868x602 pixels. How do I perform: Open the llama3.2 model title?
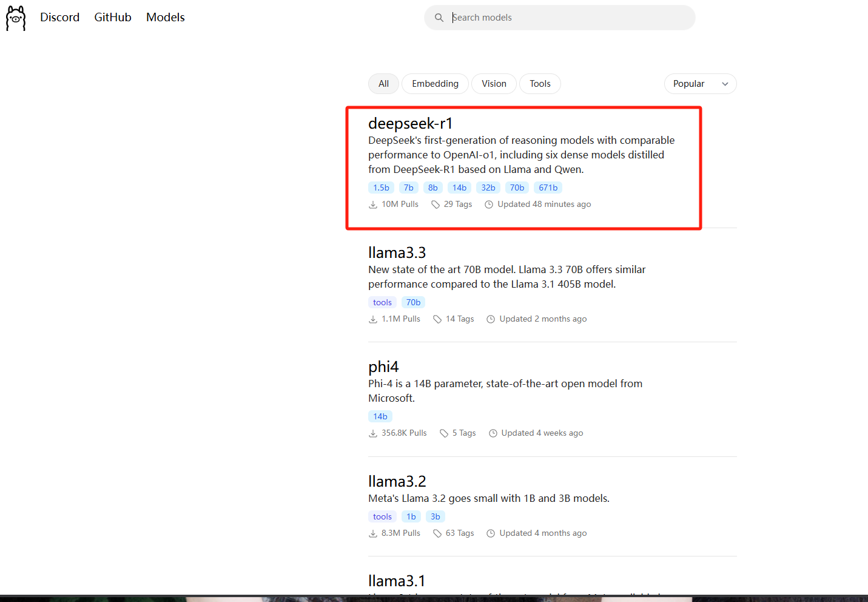(397, 481)
